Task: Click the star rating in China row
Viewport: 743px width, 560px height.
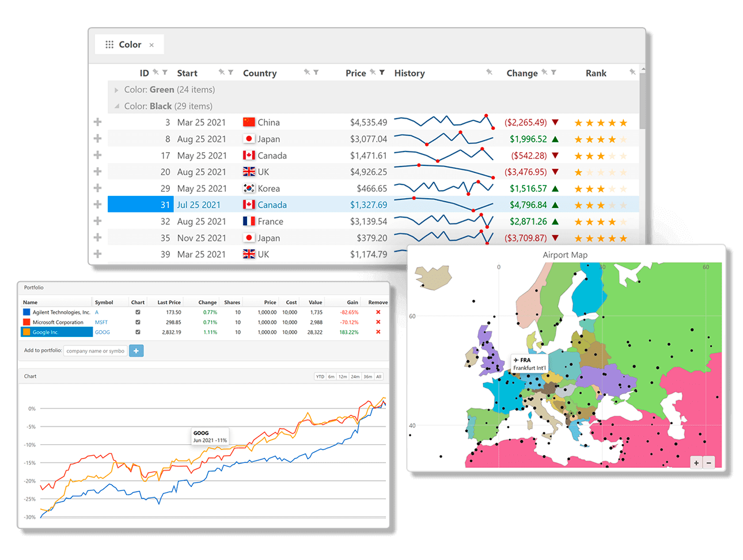Action: tap(601, 123)
